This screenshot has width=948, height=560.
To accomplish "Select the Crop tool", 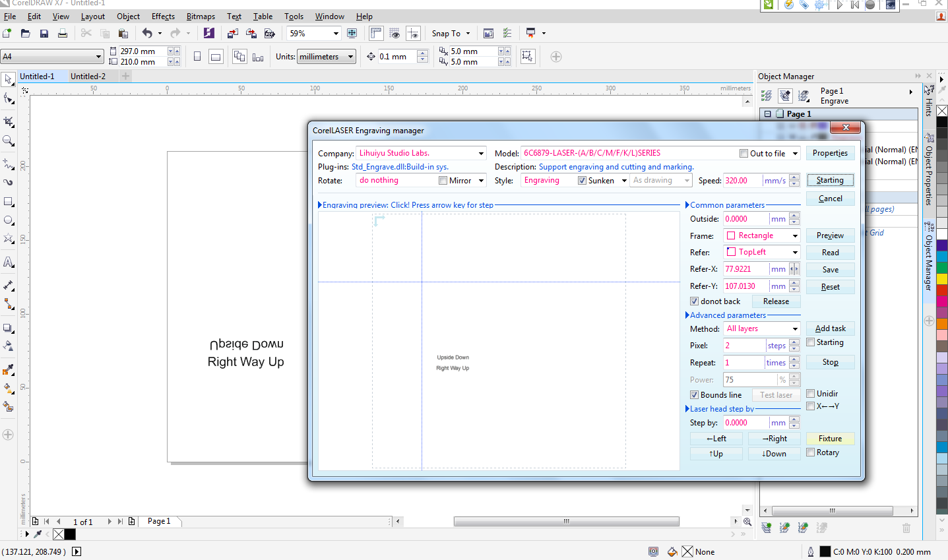I will point(9,122).
